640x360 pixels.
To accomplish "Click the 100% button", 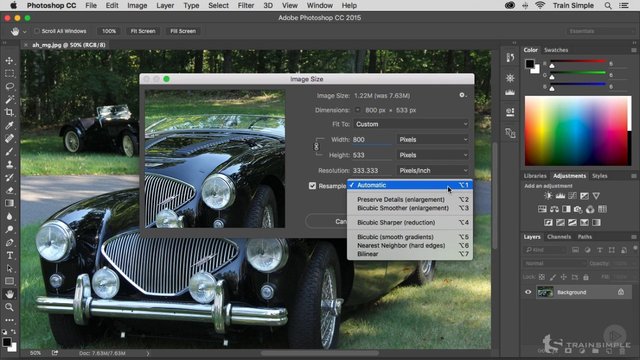I will 109,31.
